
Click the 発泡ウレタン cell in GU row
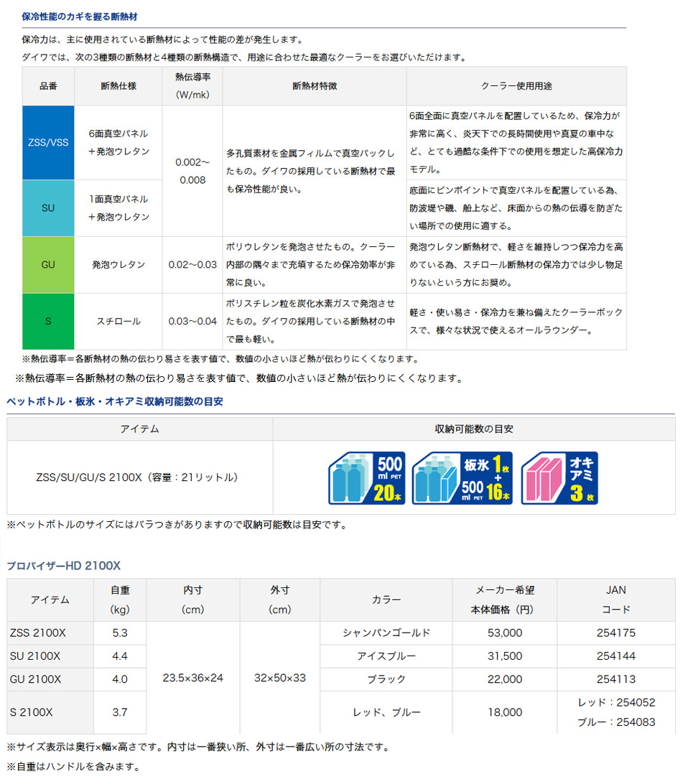[x=118, y=264]
